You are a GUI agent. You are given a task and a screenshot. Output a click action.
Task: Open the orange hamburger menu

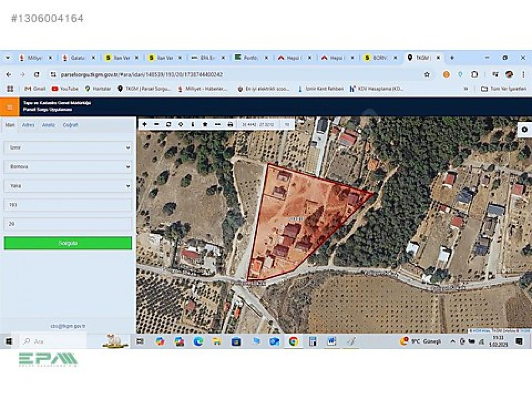(x=10, y=107)
